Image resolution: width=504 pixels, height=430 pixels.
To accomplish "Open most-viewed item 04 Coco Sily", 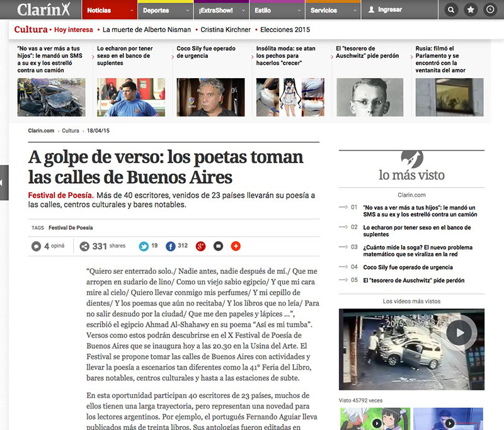I will click(408, 267).
